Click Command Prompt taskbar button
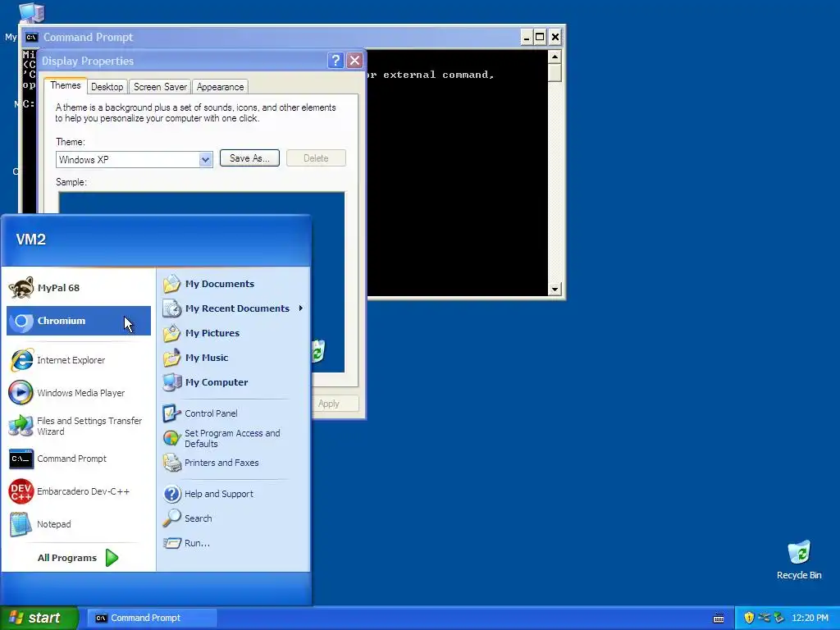This screenshot has height=630, width=840. tap(152, 618)
